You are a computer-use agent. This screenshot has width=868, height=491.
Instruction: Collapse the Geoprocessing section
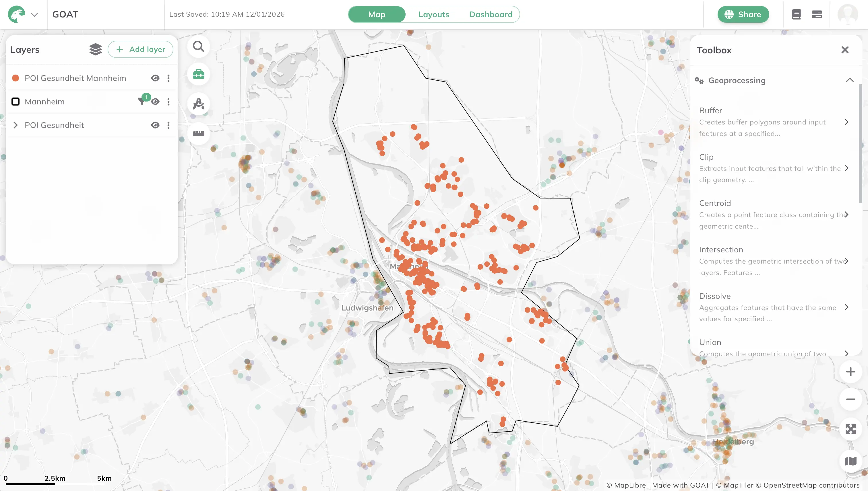(x=849, y=80)
